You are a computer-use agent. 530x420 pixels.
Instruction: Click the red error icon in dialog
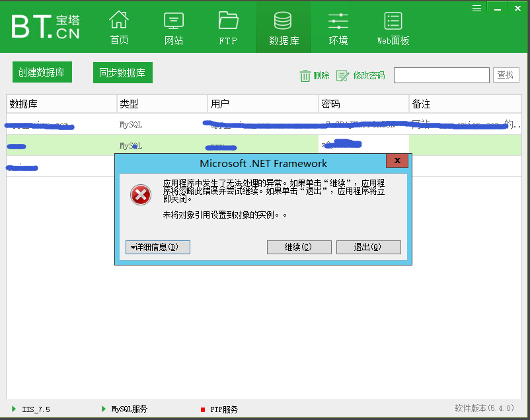(x=141, y=195)
